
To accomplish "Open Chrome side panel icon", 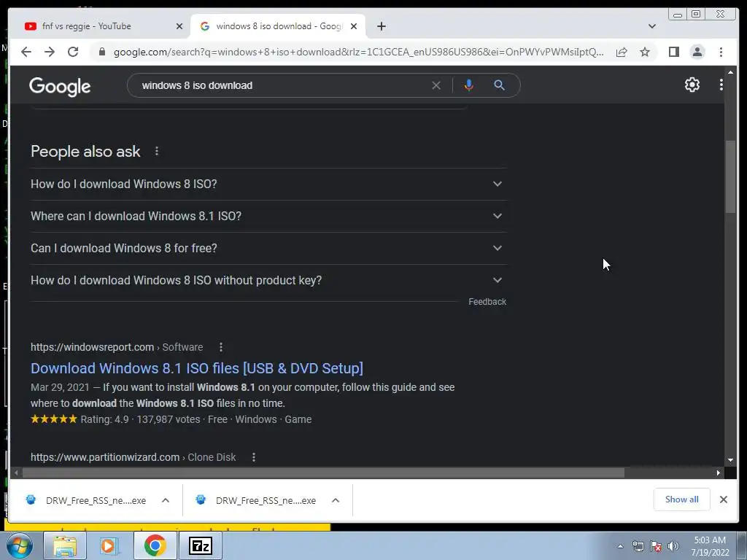I will (x=673, y=52).
